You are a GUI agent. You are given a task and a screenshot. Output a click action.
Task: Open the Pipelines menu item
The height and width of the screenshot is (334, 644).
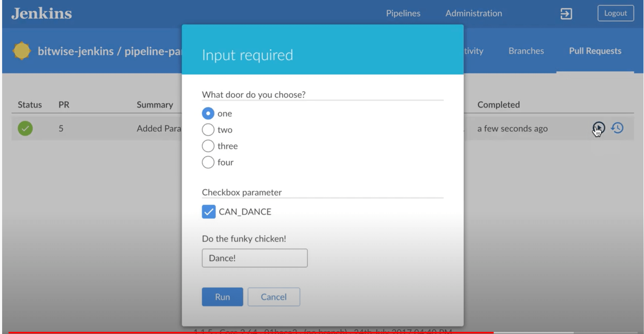click(x=403, y=13)
